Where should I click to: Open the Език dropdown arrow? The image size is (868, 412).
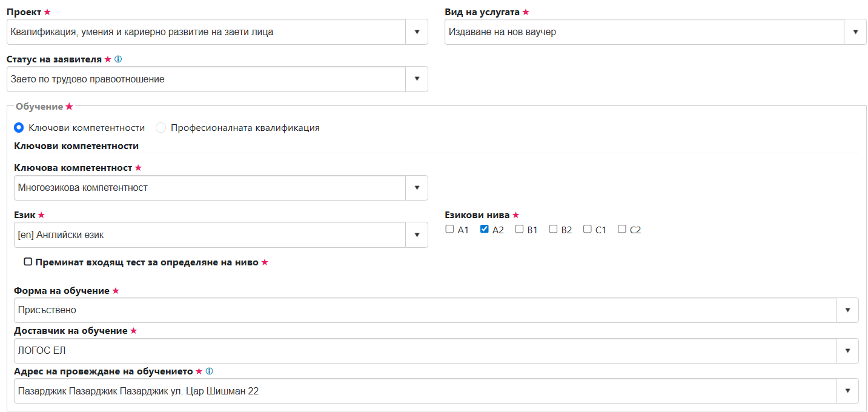pyautogui.click(x=417, y=235)
